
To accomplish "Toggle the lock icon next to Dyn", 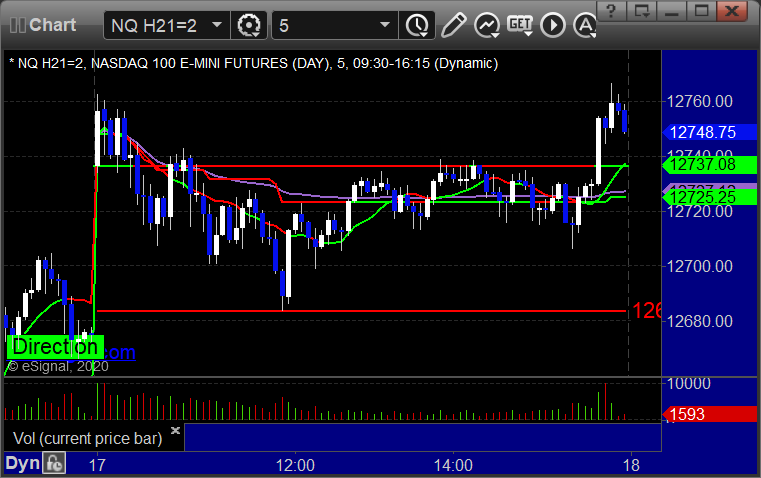I will point(54,463).
